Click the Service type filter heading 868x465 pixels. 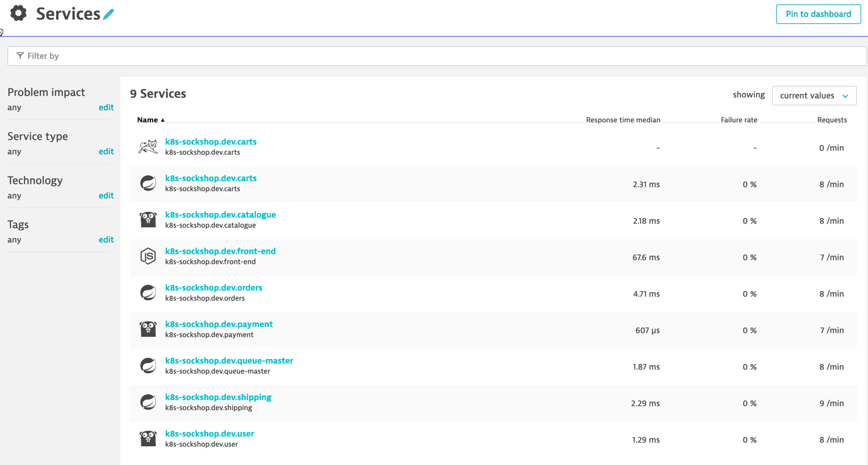coord(38,136)
